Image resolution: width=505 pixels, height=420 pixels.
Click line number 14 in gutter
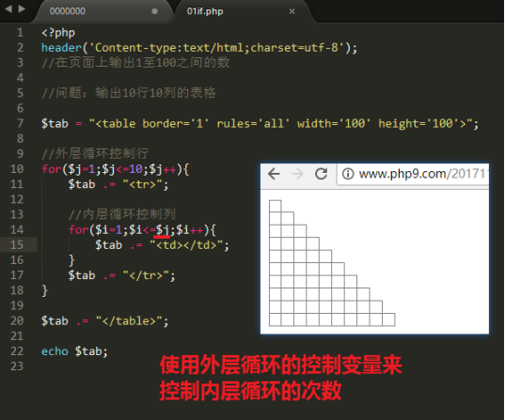point(17,230)
